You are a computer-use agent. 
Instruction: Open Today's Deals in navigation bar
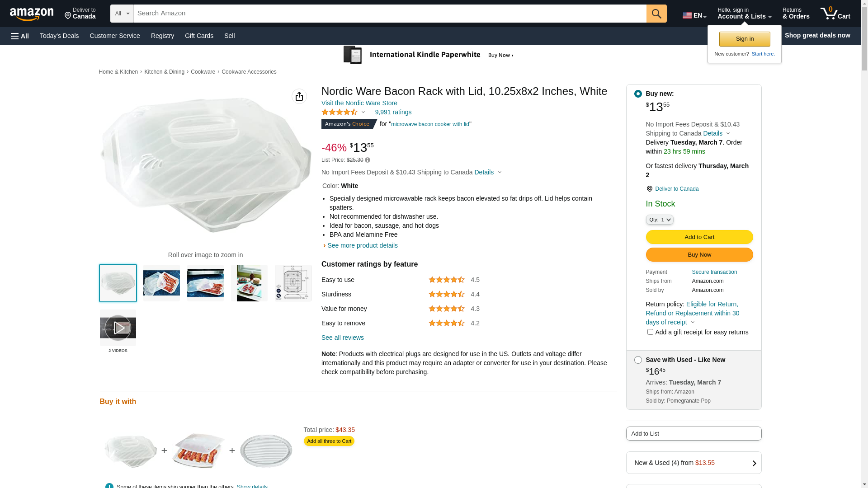59,36
